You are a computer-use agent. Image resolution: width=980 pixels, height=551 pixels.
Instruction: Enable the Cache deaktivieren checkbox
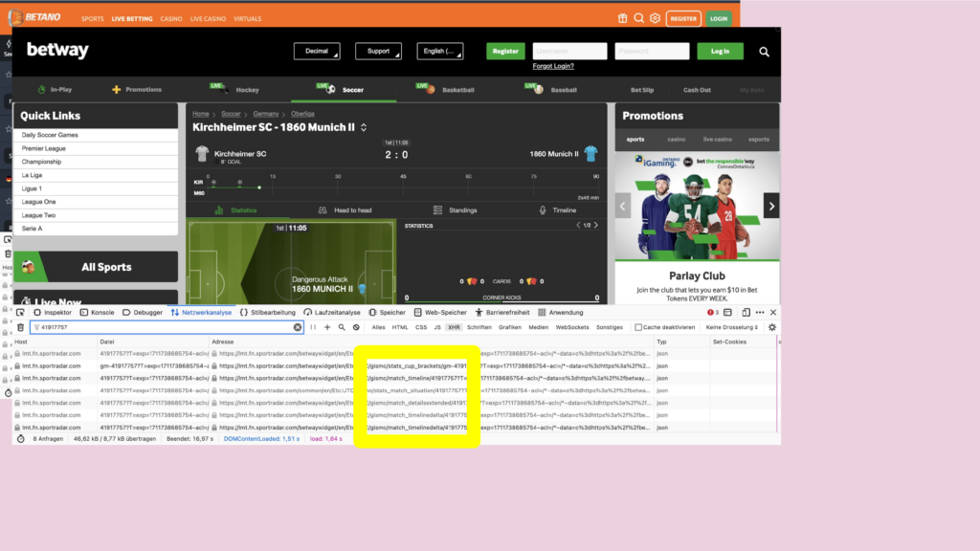click(638, 327)
